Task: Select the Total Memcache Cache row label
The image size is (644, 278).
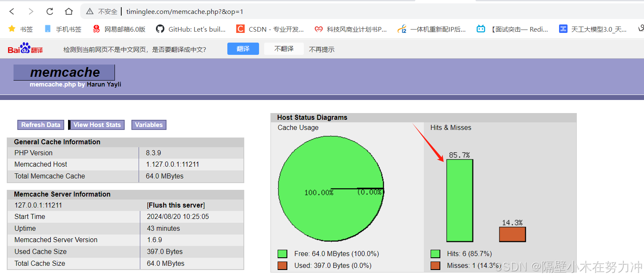Action: coord(49,176)
